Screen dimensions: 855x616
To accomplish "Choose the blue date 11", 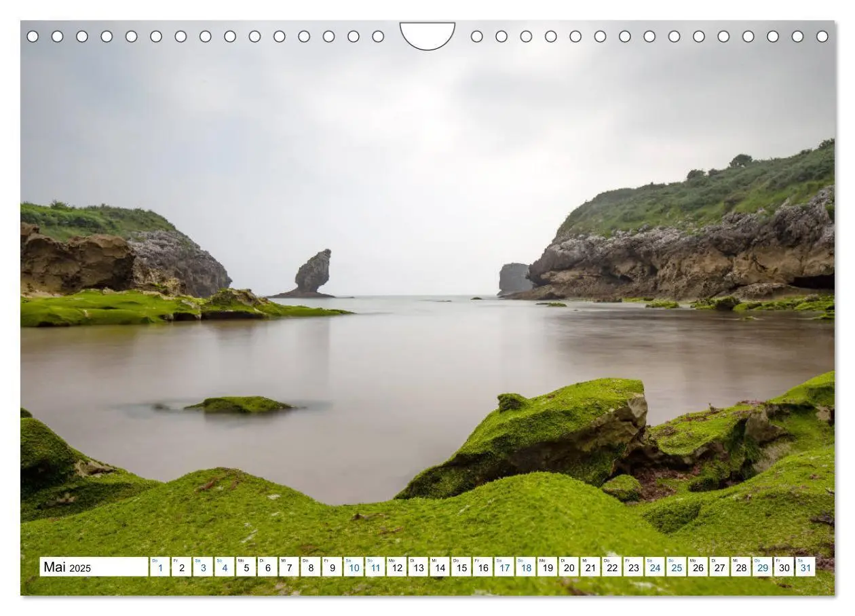I will pos(375,567).
